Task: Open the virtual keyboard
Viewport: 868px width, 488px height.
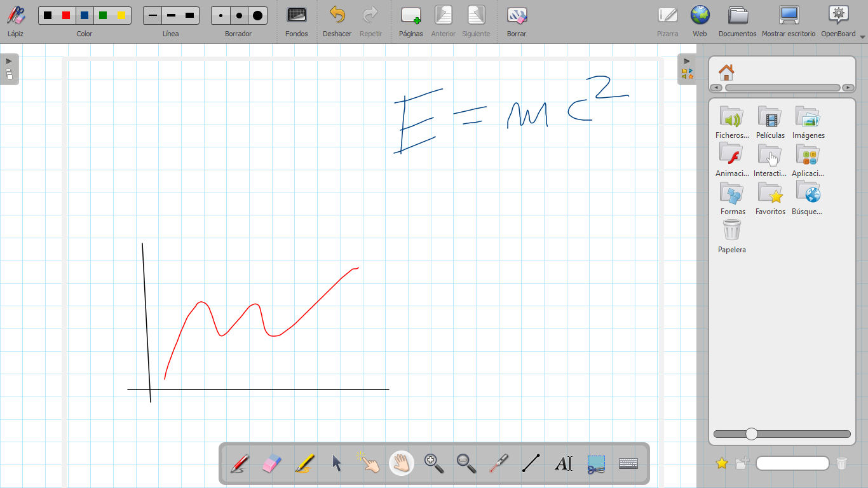Action: [x=628, y=463]
